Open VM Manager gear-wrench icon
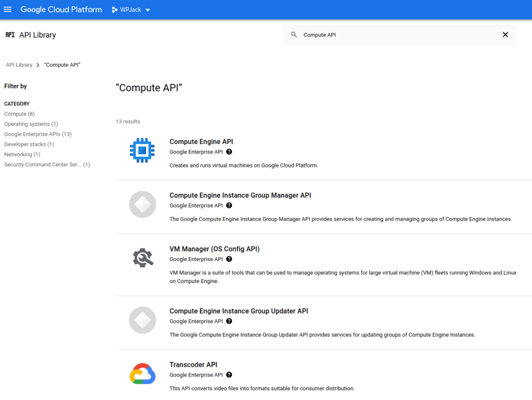532x400 pixels. pyautogui.click(x=143, y=257)
